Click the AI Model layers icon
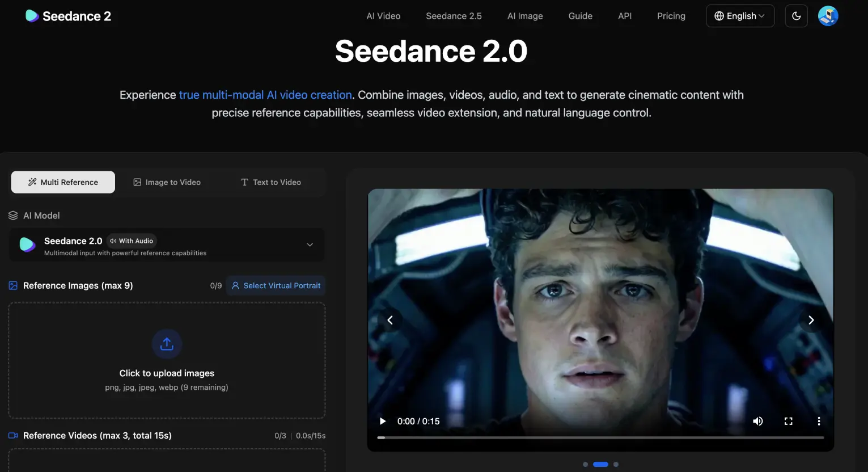Screen dimensions: 868x472 point(13,216)
